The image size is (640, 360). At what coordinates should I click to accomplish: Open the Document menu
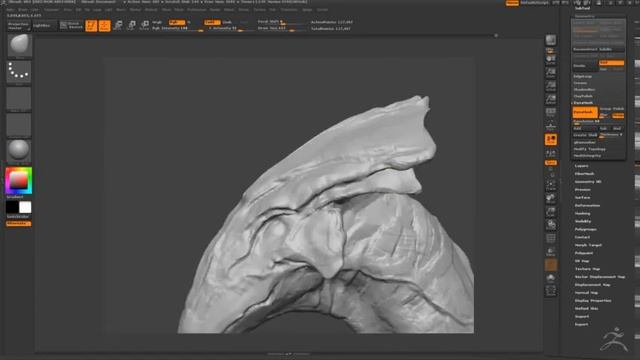[51, 9]
